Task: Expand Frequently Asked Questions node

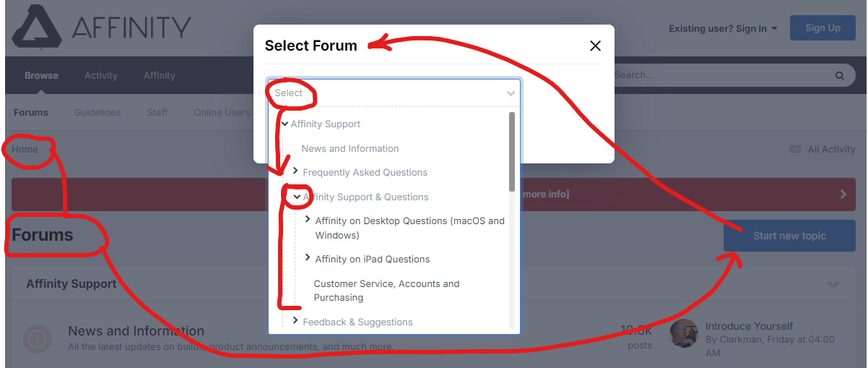Action: click(295, 171)
